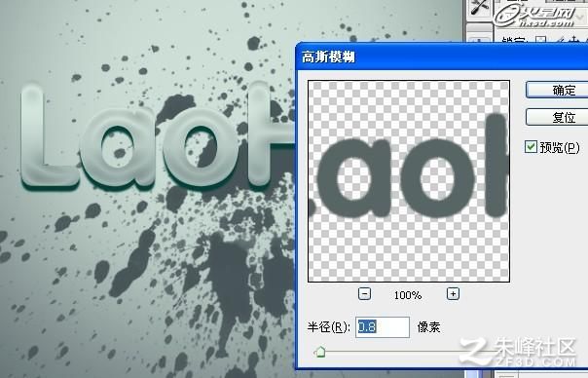The image size is (588, 378).
Task: Click the collapsed panel icon below tool presets
Action: coord(479,39)
